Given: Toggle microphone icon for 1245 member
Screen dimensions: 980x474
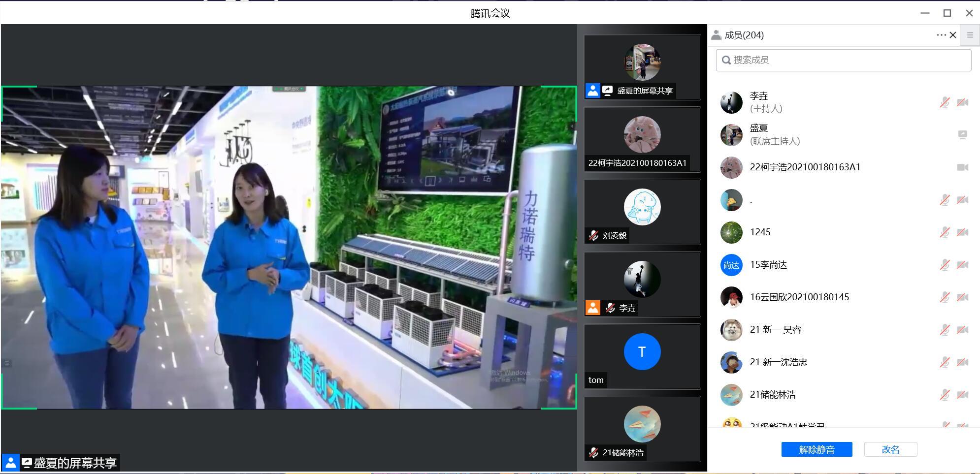Looking at the screenshot, I should (x=945, y=232).
